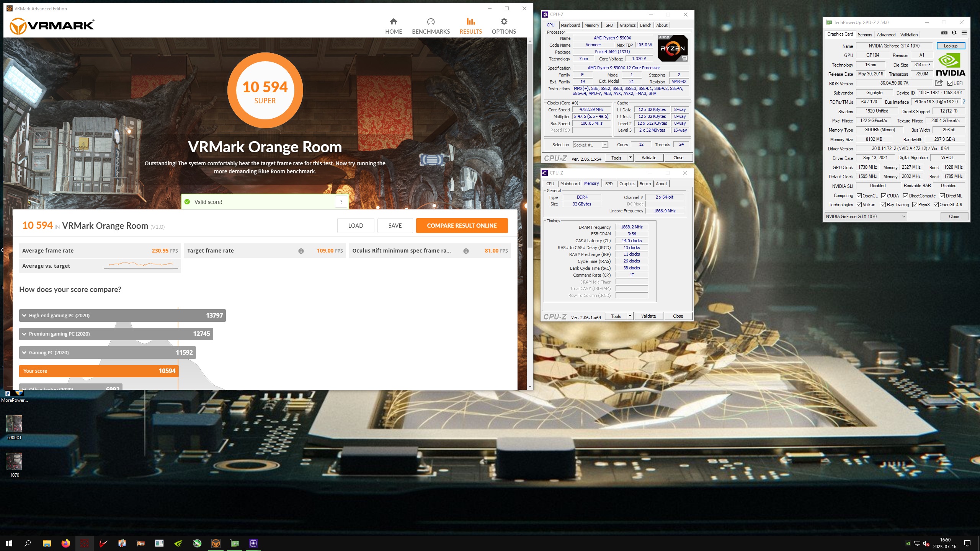Switch to Advanced tab in GPU-Z

pos(886,34)
